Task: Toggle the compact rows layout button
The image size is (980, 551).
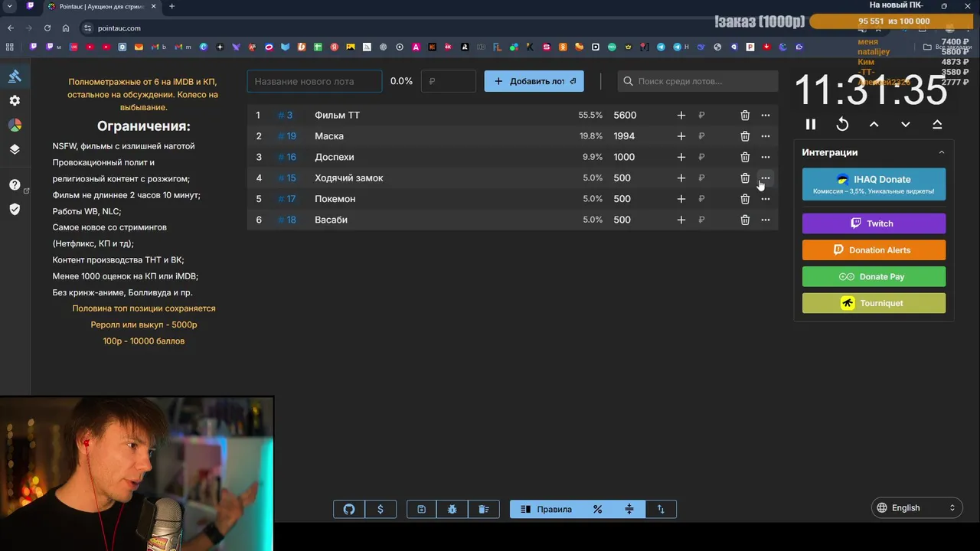Action: [629, 509]
